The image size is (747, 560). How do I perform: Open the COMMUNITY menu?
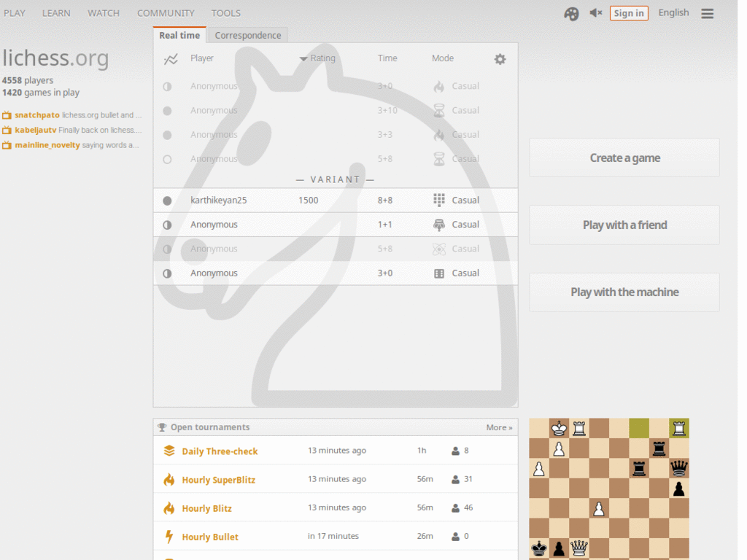coord(166,13)
